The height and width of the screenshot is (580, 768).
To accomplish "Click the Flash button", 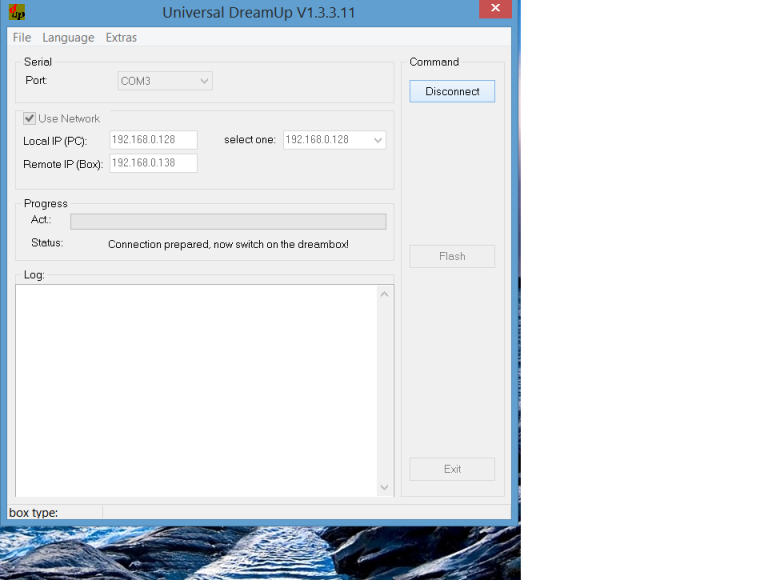I will pos(452,257).
